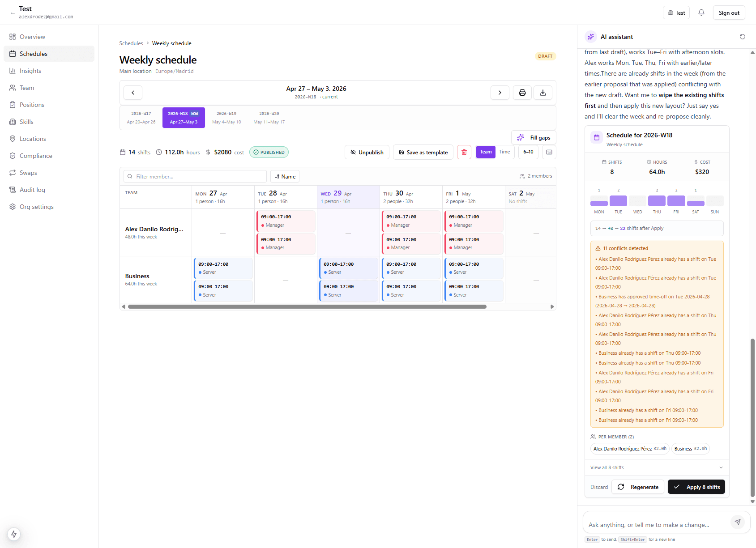This screenshot has width=756, height=548.
Task: Go to next week arrow
Action: (x=500, y=93)
